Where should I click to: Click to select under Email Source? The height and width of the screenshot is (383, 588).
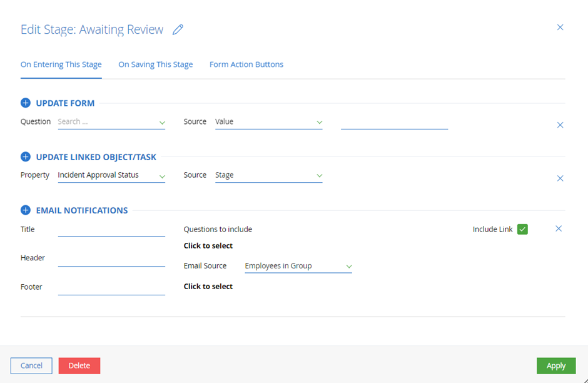(x=208, y=286)
